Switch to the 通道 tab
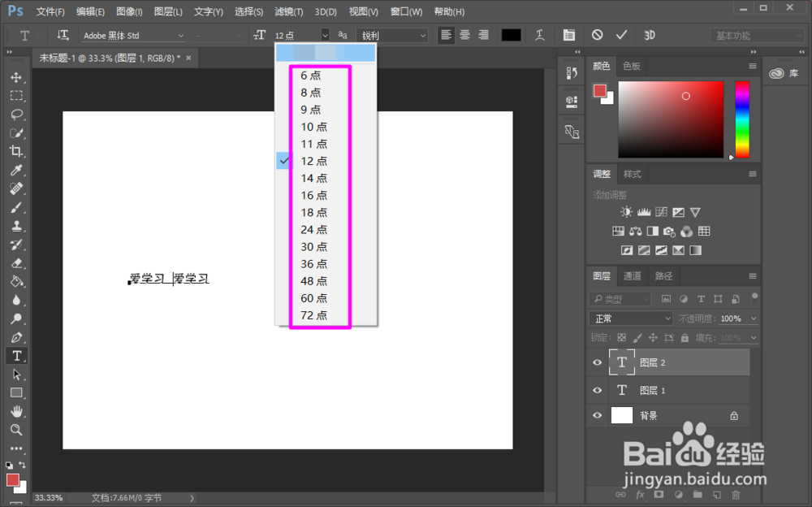812x507 pixels. tap(632, 275)
